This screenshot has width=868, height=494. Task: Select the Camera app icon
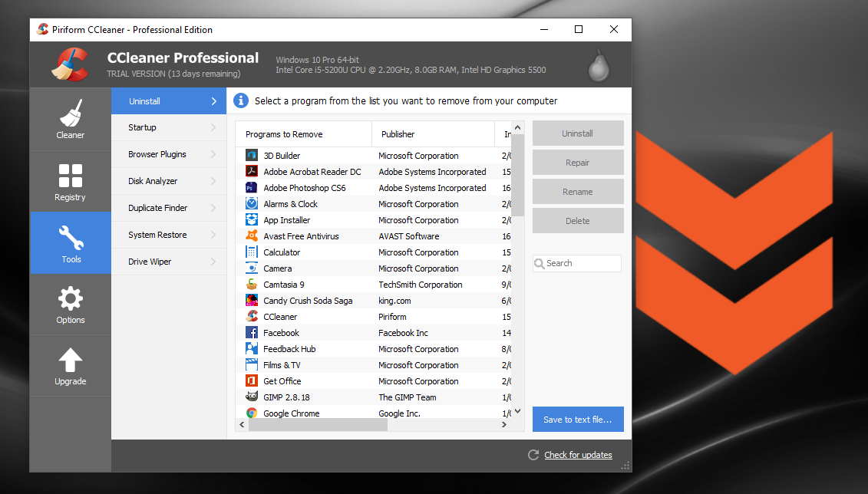[251, 268]
